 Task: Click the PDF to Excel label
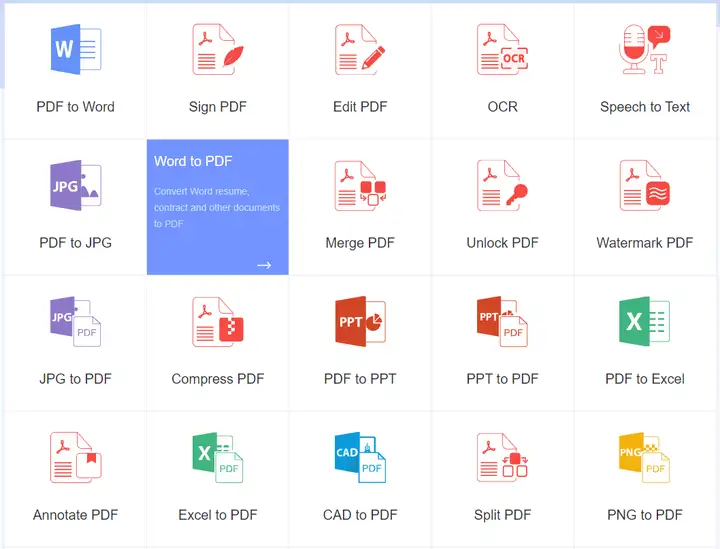645,379
